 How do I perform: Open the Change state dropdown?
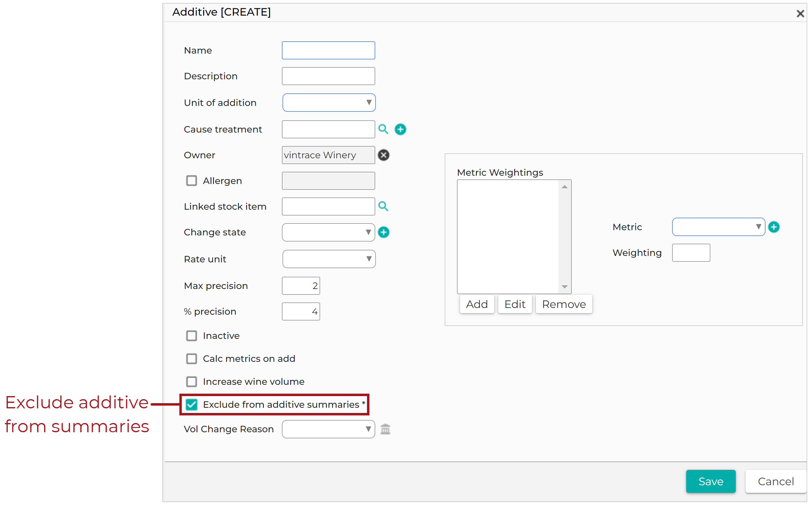click(328, 232)
